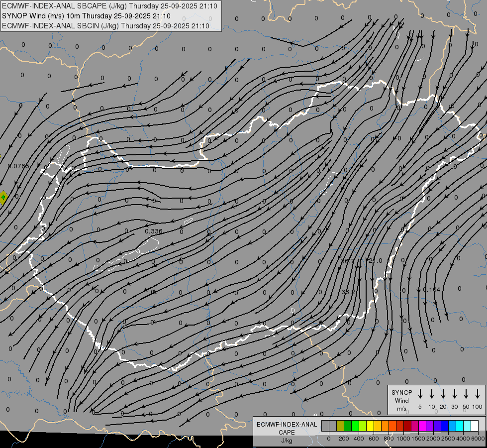487x448 pixels.
Task: Click the 200 tick label on the colorbar
Action: click(x=344, y=439)
